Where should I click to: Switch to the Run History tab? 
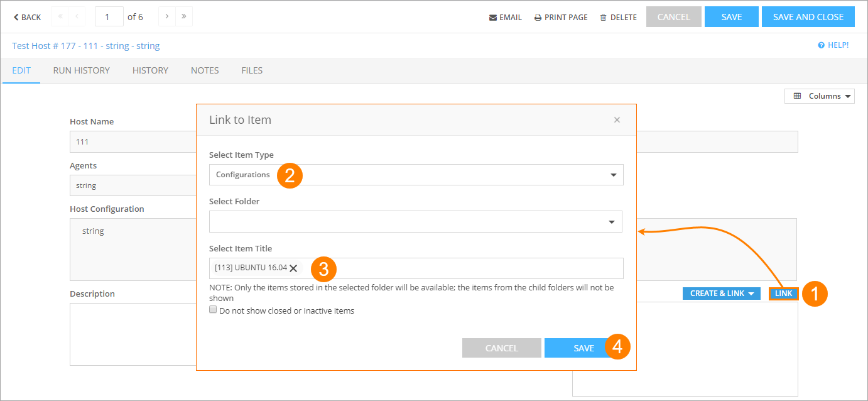click(81, 70)
